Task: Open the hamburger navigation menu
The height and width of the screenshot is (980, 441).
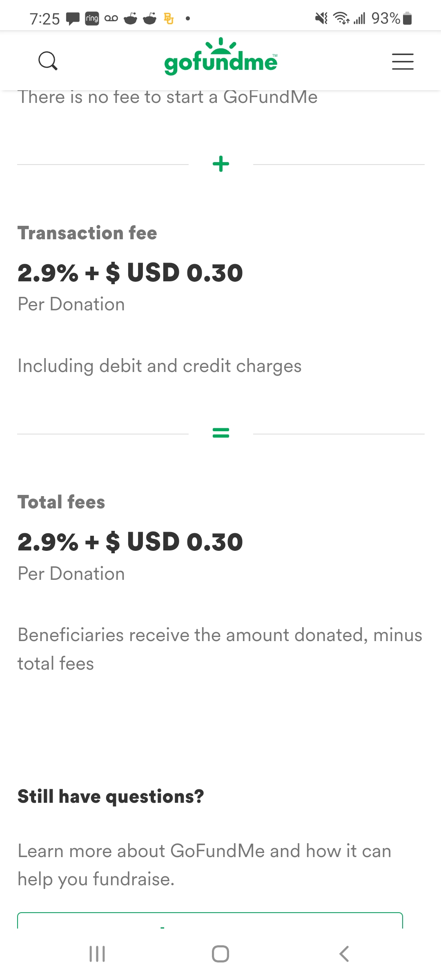Action: tap(403, 62)
